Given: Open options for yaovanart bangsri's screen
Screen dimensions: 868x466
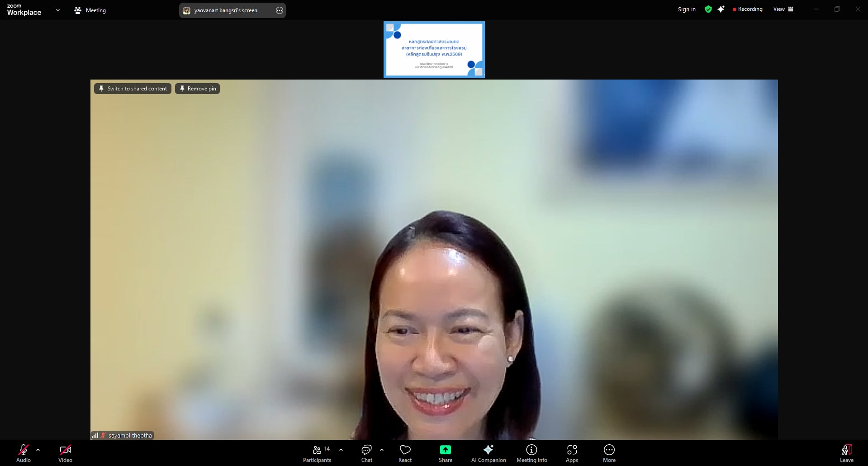Looking at the screenshot, I should click(280, 10).
